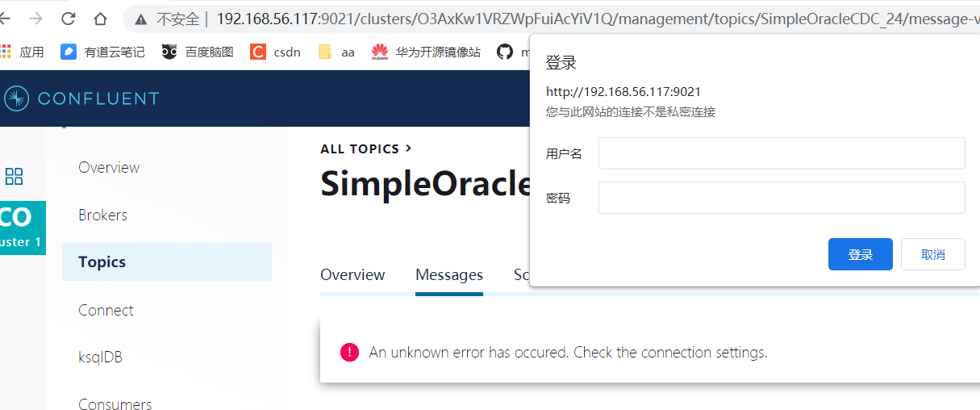Reload the page with refresh icon
Viewport: 980px width, 410px height.
69,19
